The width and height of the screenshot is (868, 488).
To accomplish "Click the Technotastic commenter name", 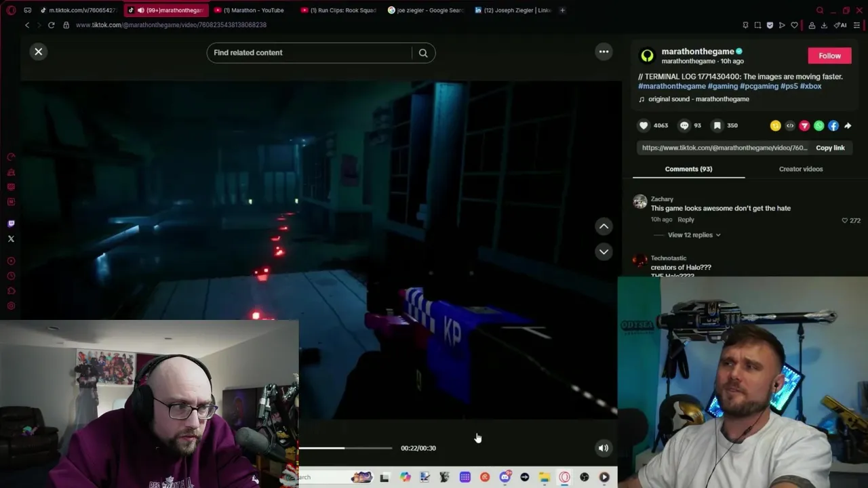I will [669, 258].
